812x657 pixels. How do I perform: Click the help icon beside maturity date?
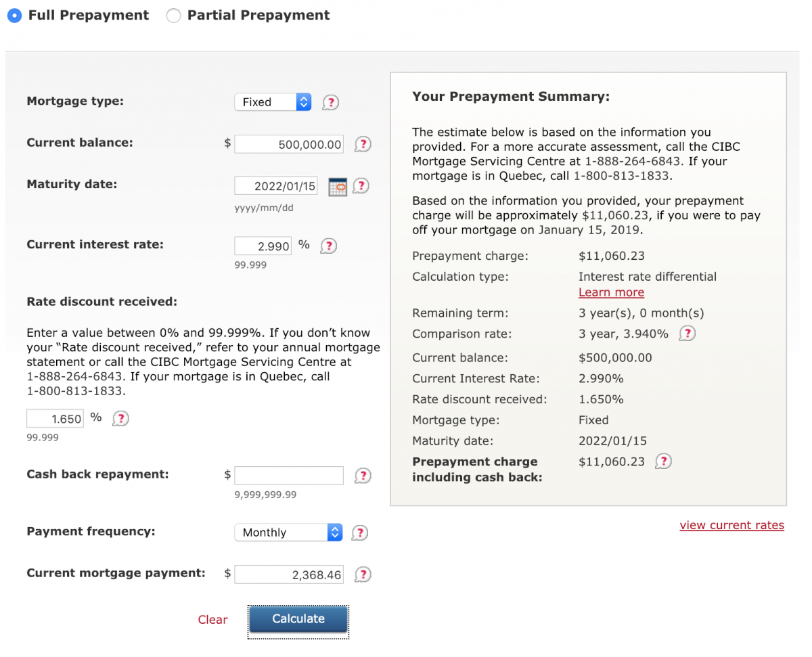[361, 186]
